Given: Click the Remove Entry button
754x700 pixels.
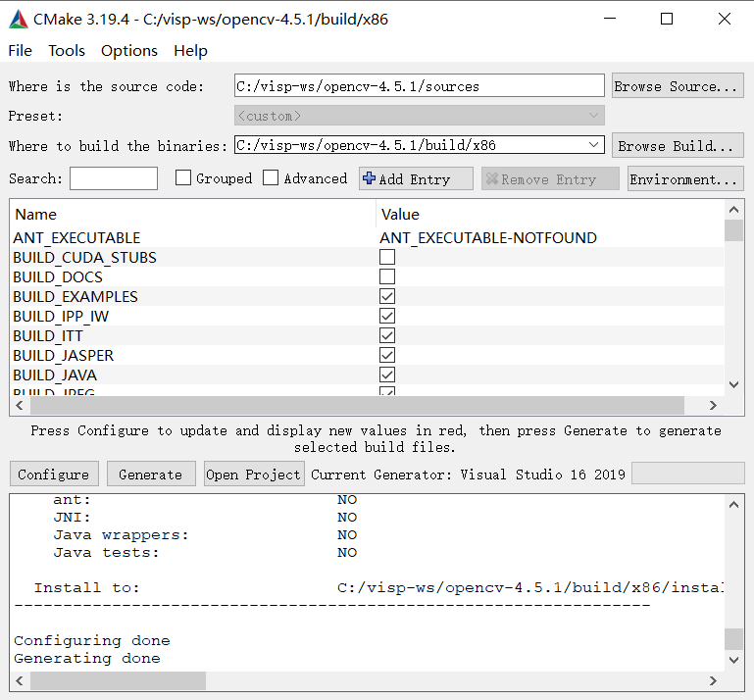Looking at the screenshot, I should point(550,178).
